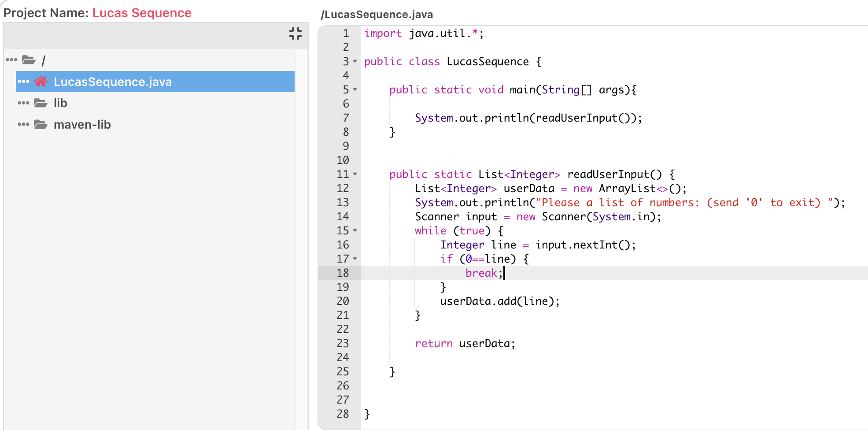Select the /LucasSequence.java file tab
Viewport: 868px width, 430px height.
tap(377, 14)
